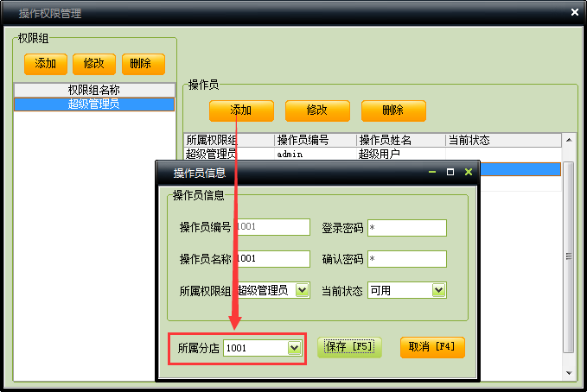
Task: Select 超级管理员 in the permission group list
Action: coord(94,104)
